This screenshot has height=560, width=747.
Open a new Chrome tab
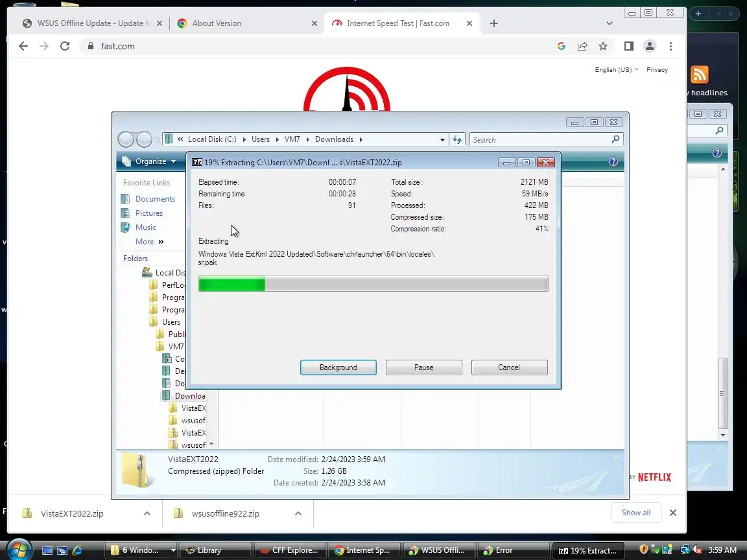click(x=494, y=23)
